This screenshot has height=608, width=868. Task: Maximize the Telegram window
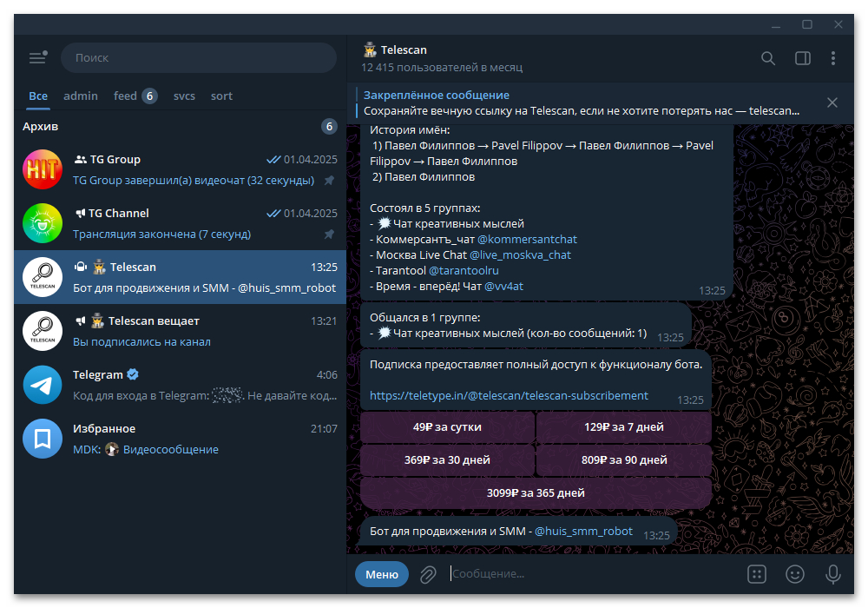[807, 24]
